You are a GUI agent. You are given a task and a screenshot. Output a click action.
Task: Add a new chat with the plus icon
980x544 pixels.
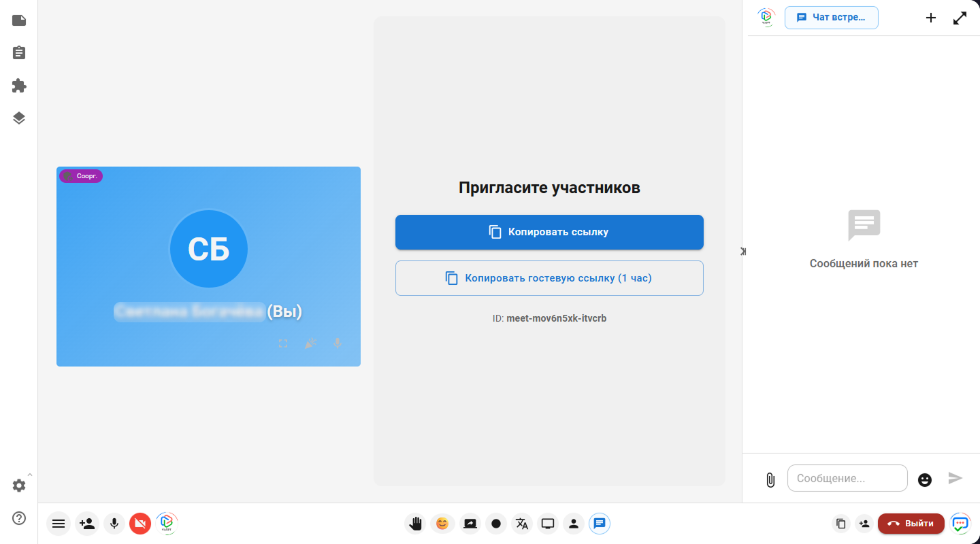point(931,18)
